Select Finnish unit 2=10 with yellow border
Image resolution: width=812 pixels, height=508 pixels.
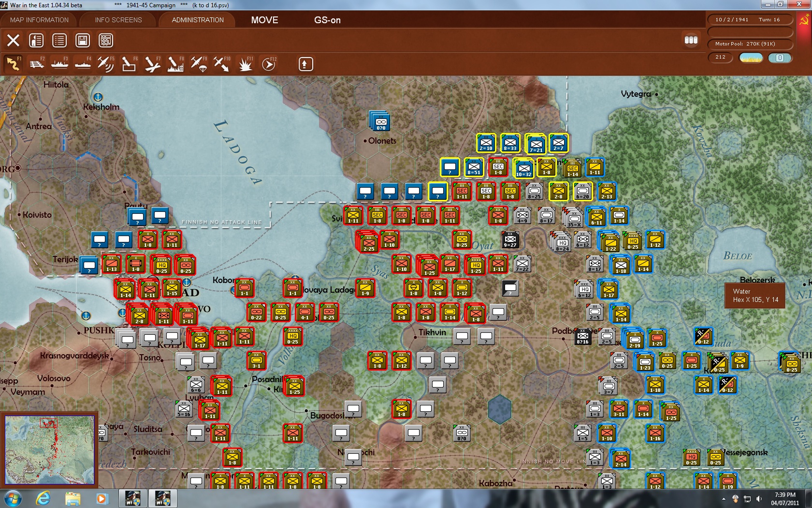click(486, 143)
